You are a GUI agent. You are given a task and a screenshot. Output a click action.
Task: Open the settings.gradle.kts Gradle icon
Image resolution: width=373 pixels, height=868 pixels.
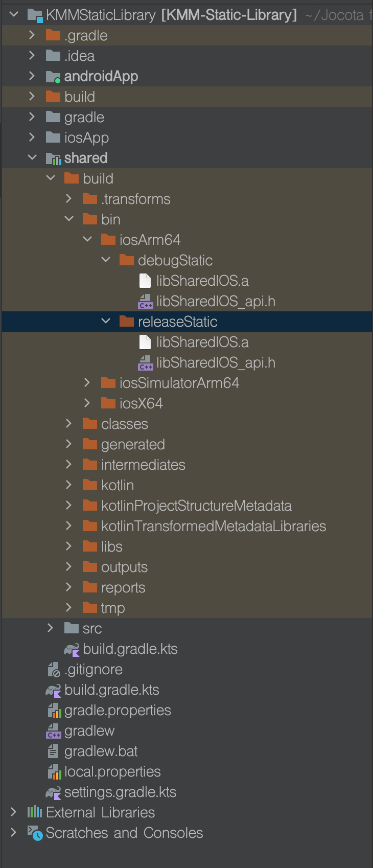coord(53,792)
